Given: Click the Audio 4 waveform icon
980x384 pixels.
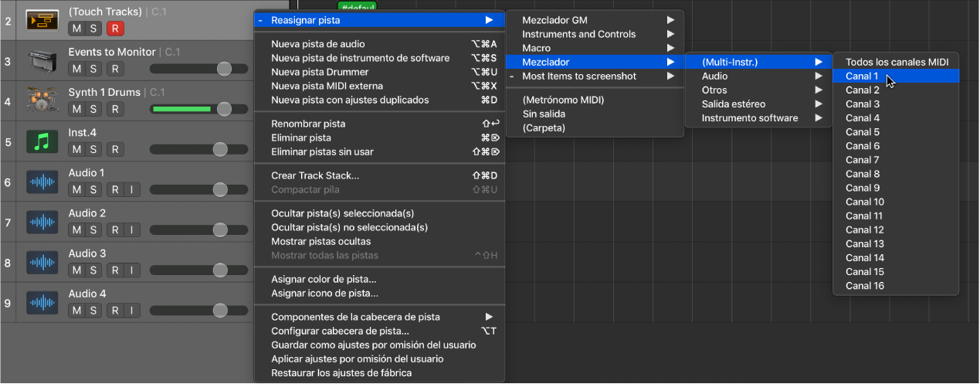Looking at the screenshot, I should (x=42, y=302).
